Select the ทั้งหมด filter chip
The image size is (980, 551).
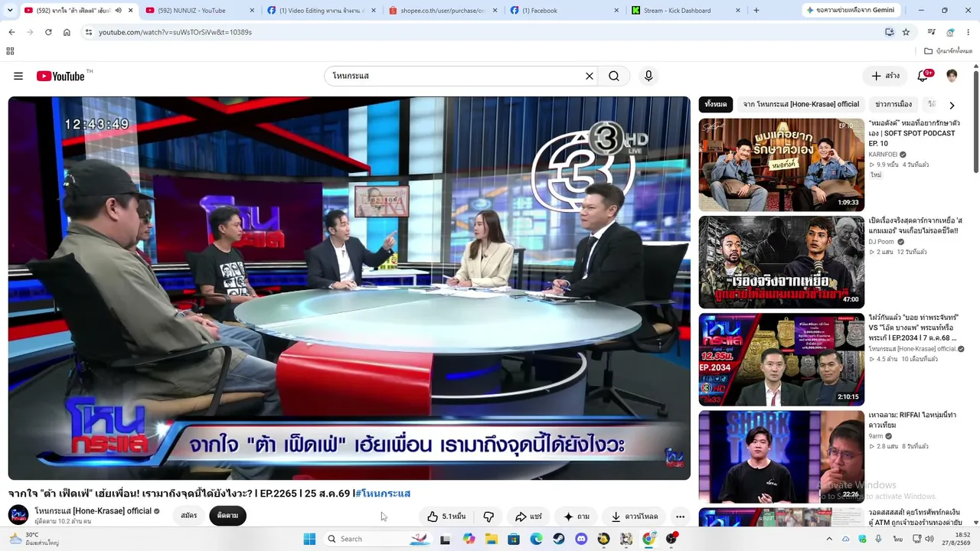point(716,104)
